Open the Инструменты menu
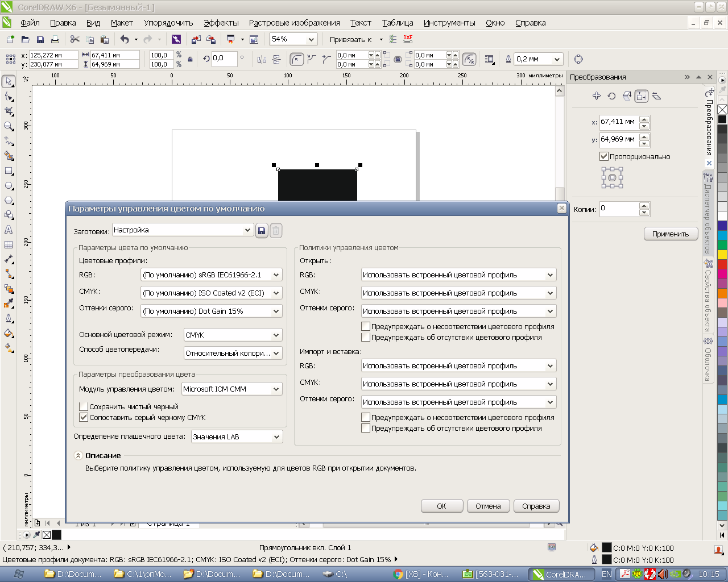728x582 pixels. pyautogui.click(x=449, y=23)
